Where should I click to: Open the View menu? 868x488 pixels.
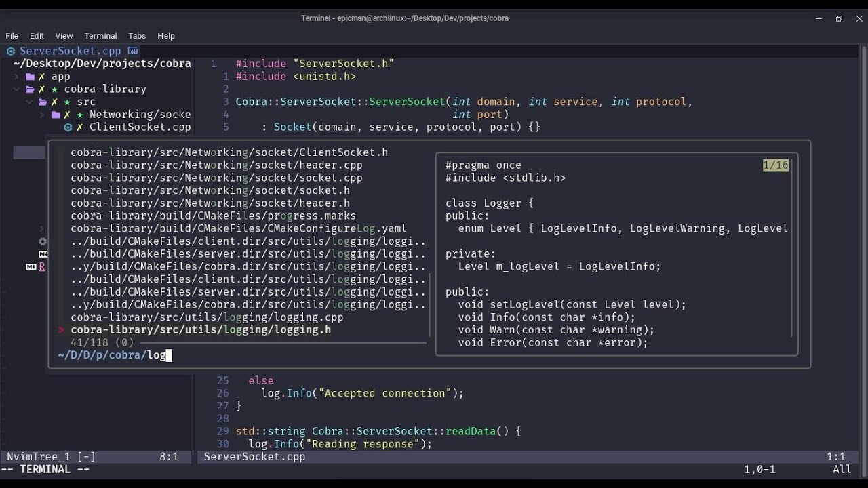(64, 36)
